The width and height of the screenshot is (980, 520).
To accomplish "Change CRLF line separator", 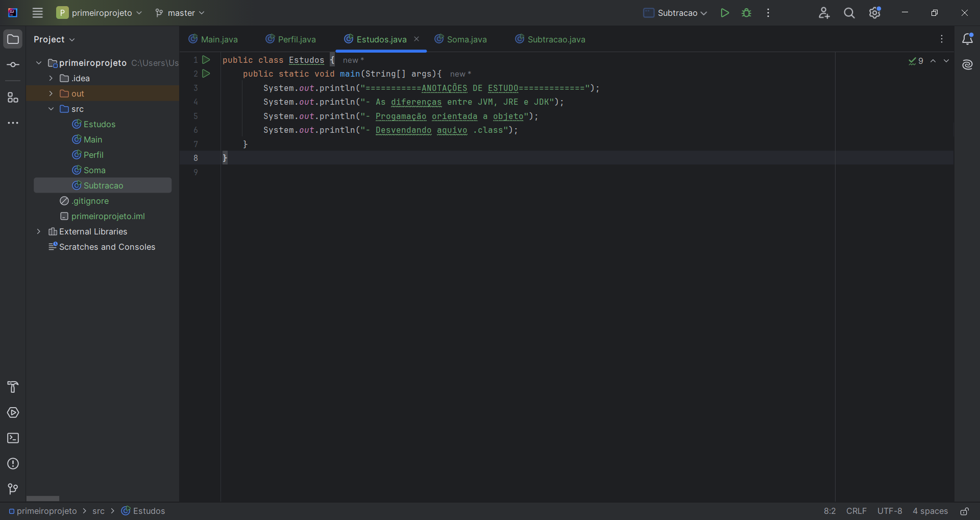I will point(856,511).
